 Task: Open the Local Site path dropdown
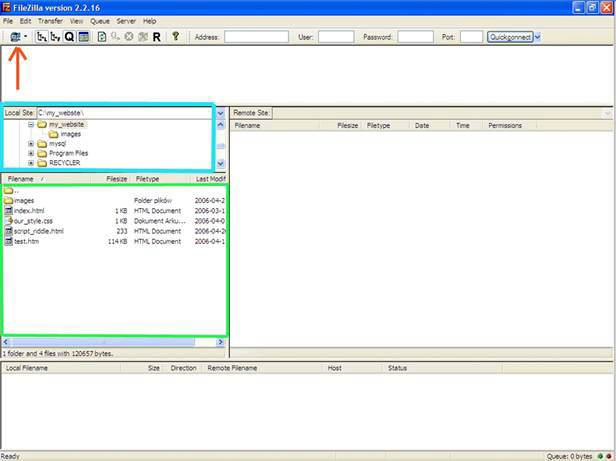220,113
